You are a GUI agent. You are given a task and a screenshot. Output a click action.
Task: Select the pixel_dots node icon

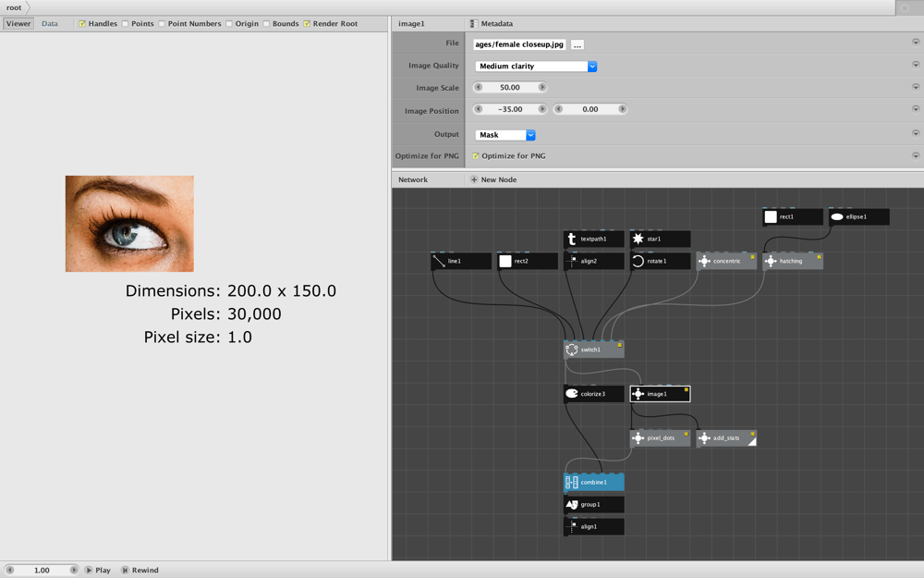tap(638, 437)
